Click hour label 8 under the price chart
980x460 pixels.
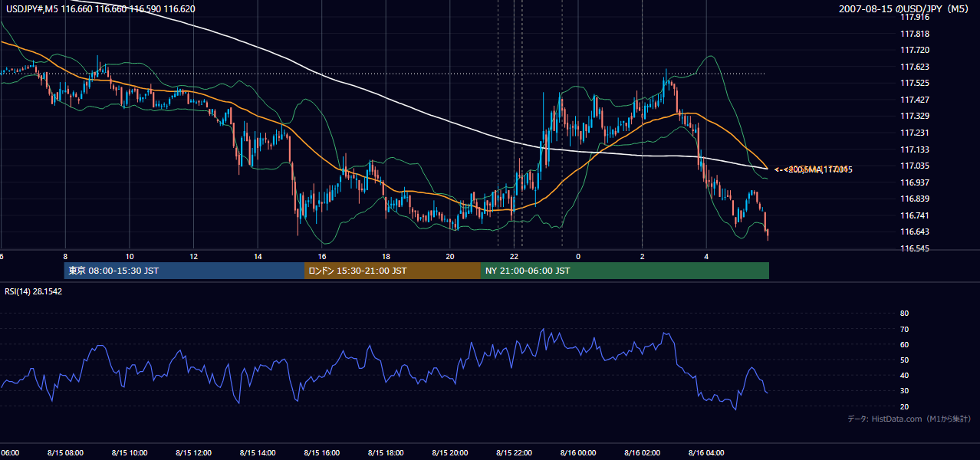(65, 257)
